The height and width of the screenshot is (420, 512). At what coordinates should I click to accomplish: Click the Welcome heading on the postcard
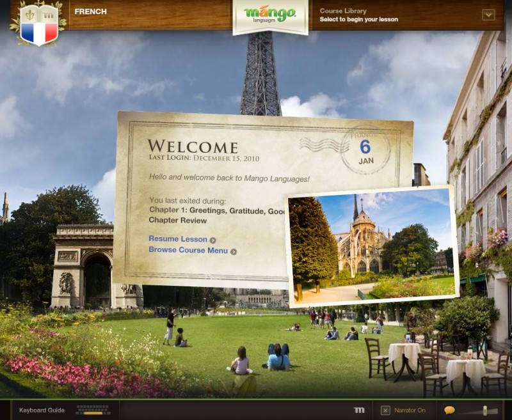[x=193, y=146]
